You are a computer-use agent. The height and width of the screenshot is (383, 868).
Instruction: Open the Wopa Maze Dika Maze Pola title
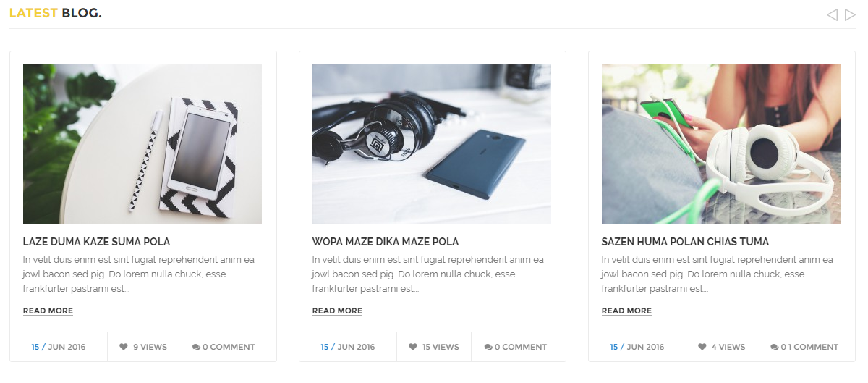(x=386, y=242)
